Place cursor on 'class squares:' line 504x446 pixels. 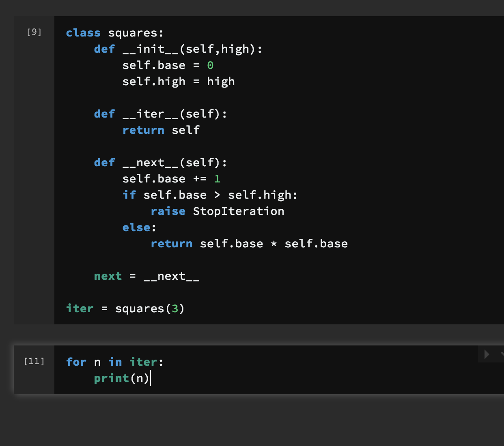tap(115, 33)
